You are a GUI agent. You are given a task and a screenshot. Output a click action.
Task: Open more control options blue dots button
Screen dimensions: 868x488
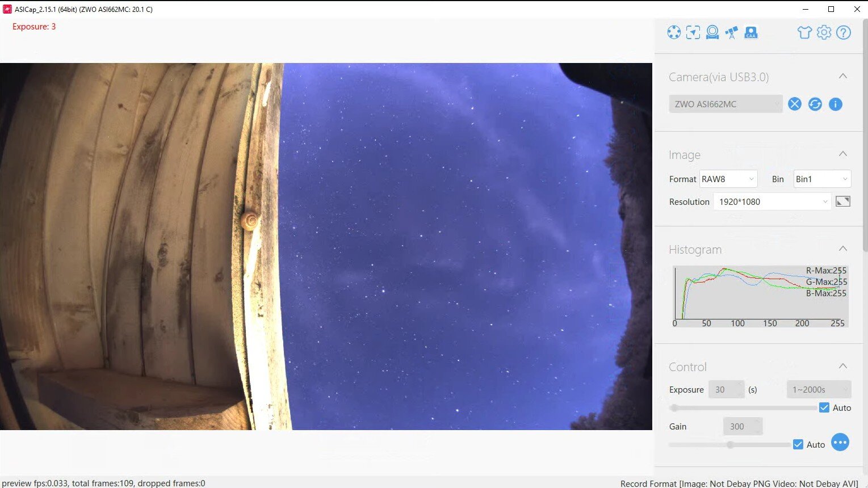pos(840,443)
